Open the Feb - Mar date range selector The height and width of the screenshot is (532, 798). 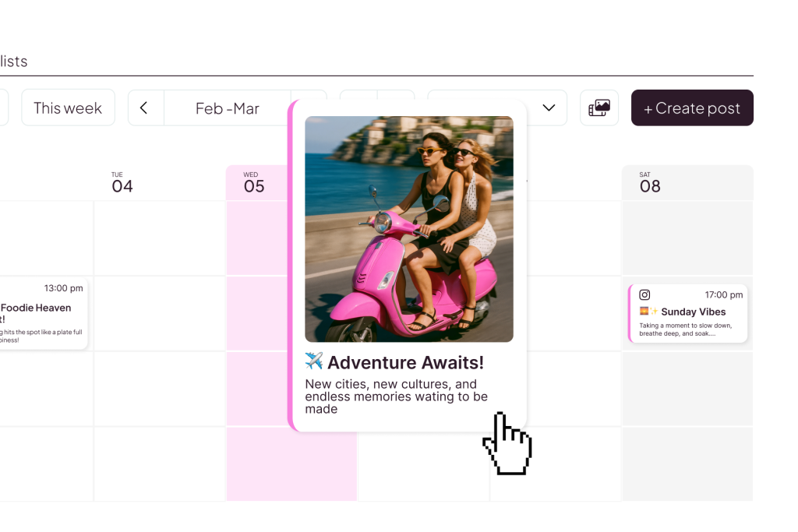[227, 108]
